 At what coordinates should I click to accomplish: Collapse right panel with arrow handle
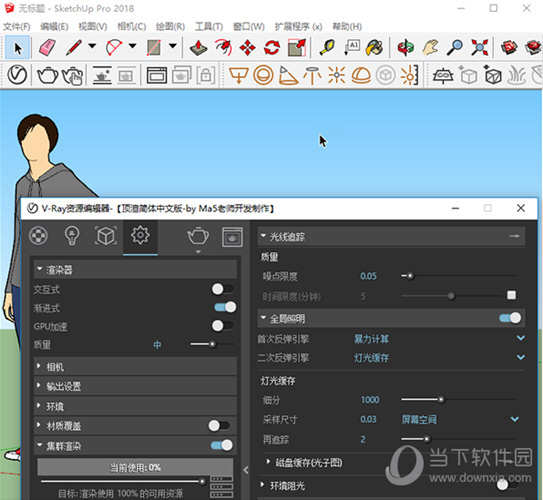(x=246, y=470)
